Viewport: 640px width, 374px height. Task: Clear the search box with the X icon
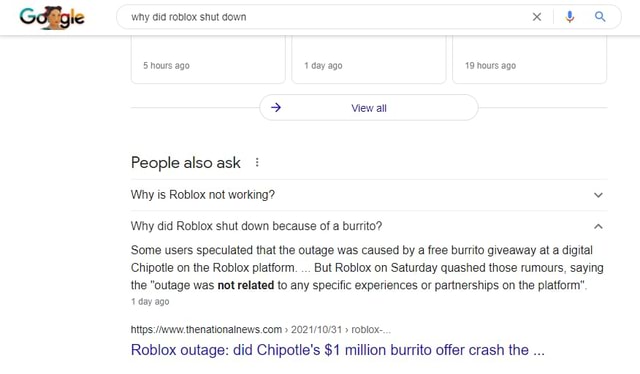(537, 17)
